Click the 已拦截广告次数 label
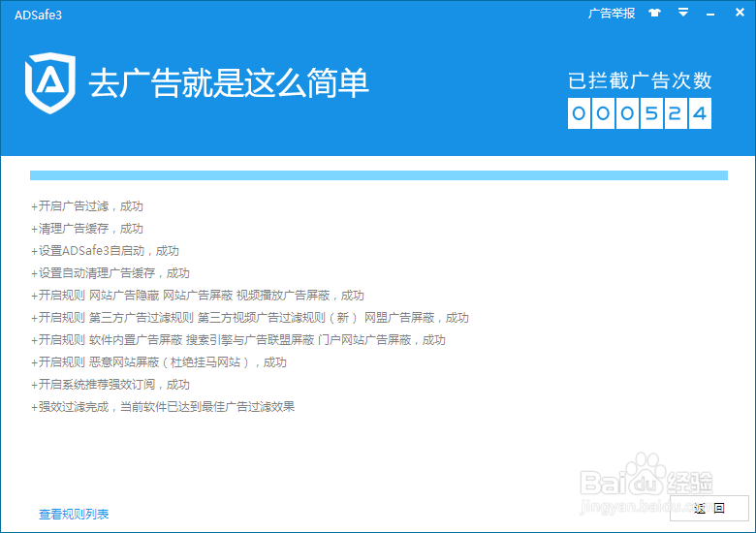756x533 pixels. tap(640, 80)
